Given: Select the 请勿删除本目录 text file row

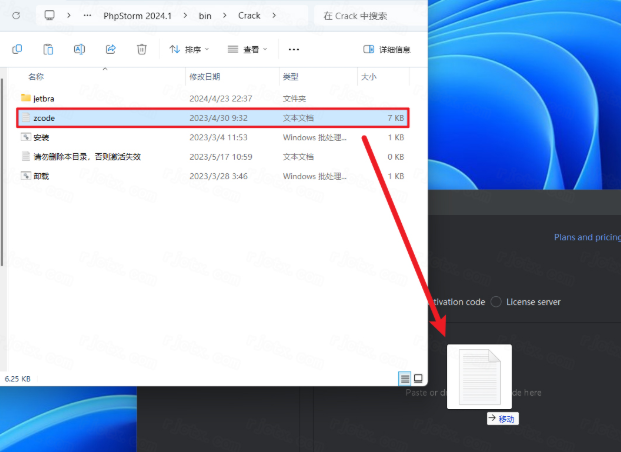Looking at the screenshot, I should (214, 156).
